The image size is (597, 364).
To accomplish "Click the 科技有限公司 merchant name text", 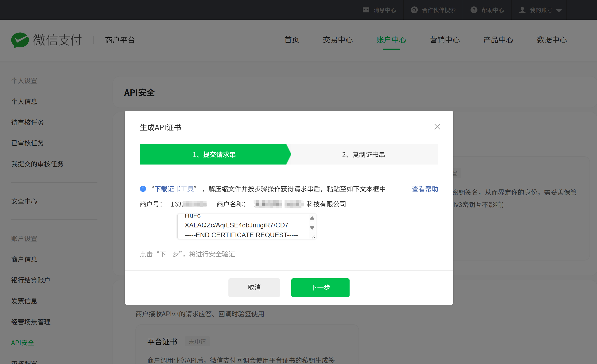I will point(326,204).
